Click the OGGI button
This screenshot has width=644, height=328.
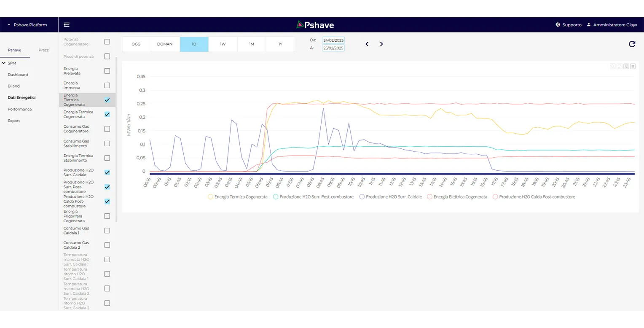click(x=137, y=44)
